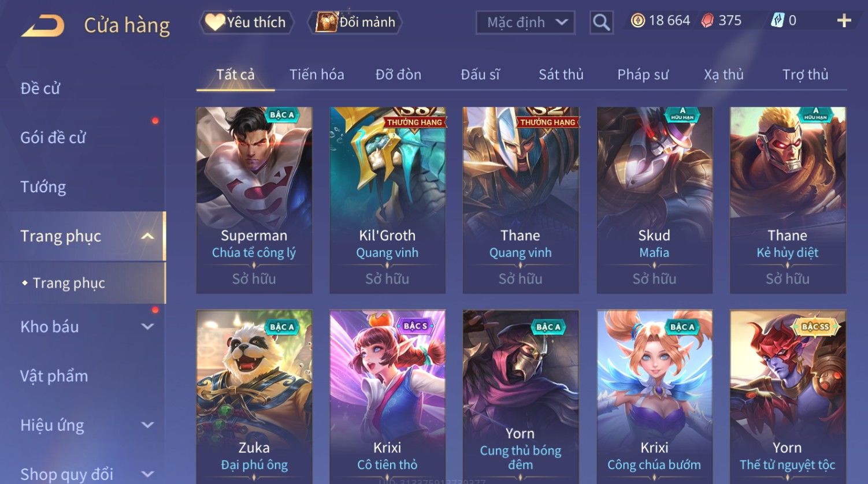Click the red ruby currency icon
This screenshot has width=868, height=484.
pyautogui.click(x=707, y=21)
